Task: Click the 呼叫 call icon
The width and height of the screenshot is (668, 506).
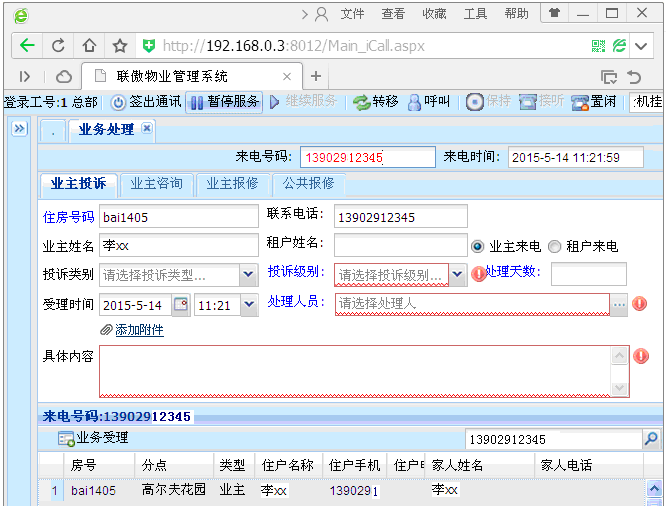Action: pyautogui.click(x=414, y=102)
